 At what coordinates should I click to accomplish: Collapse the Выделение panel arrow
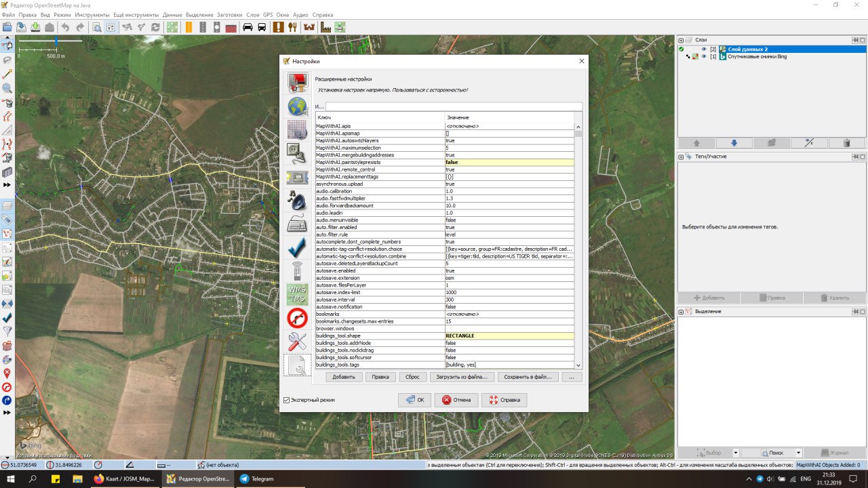(682, 311)
